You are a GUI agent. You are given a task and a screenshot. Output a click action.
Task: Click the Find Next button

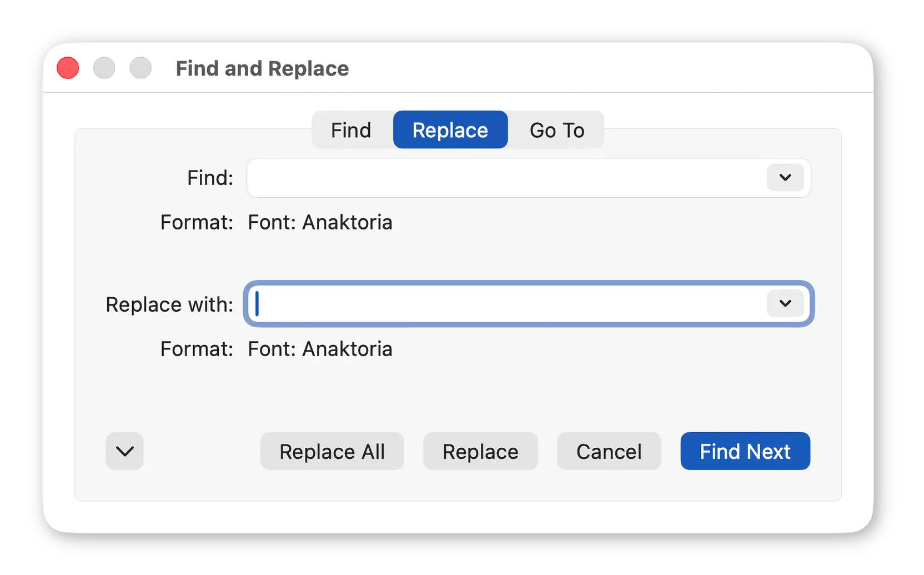click(x=745, y=451)
